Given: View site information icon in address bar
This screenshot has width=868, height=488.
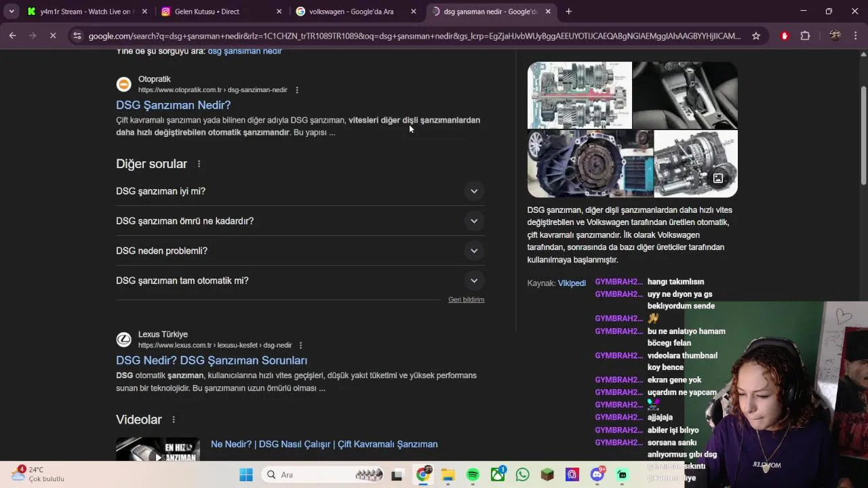Looking at the screenshot, I should point(77,36).
